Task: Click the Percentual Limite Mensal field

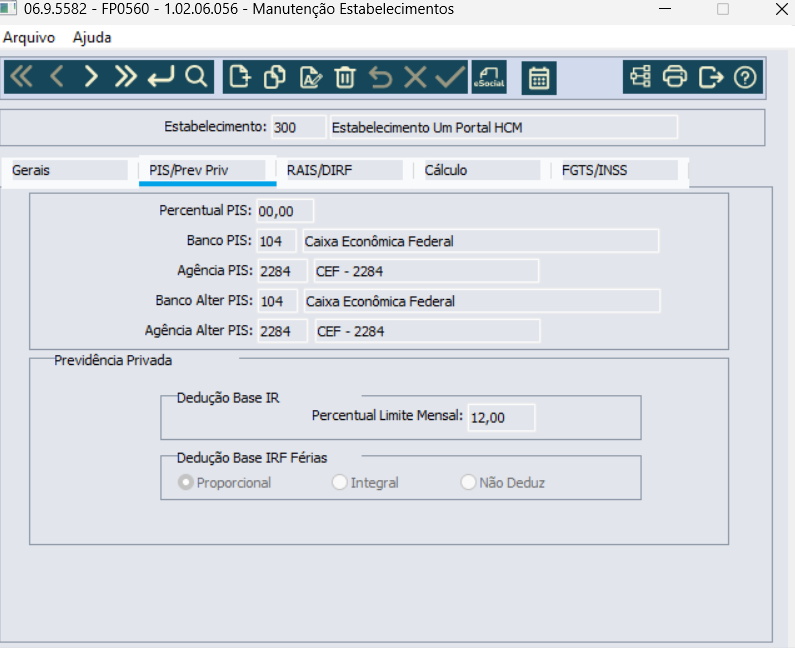Action: tap(501, 417)
